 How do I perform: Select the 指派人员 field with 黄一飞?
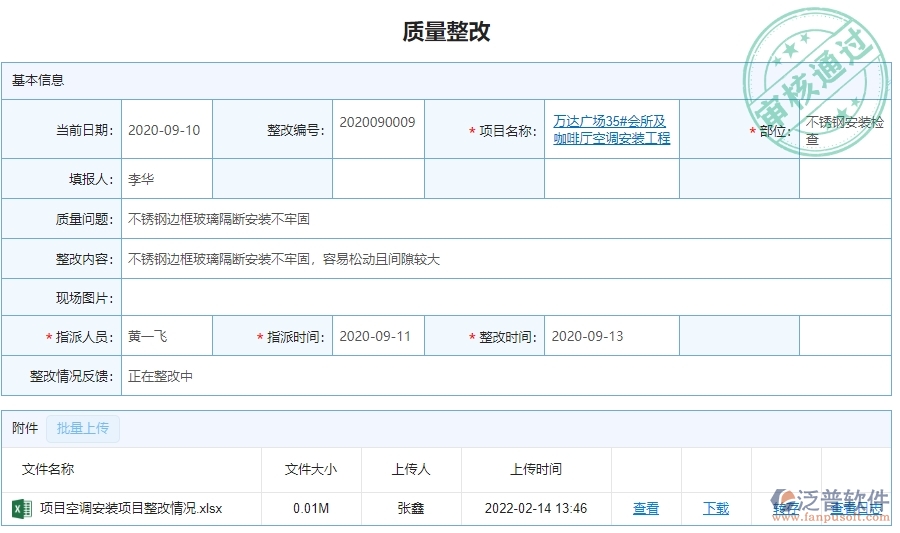(x=166, y=337)
